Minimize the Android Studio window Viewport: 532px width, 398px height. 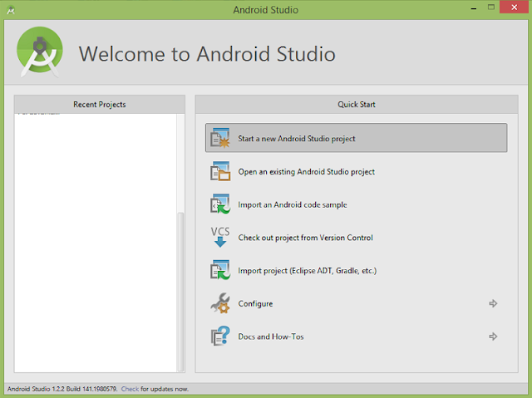tap(474, 7)
